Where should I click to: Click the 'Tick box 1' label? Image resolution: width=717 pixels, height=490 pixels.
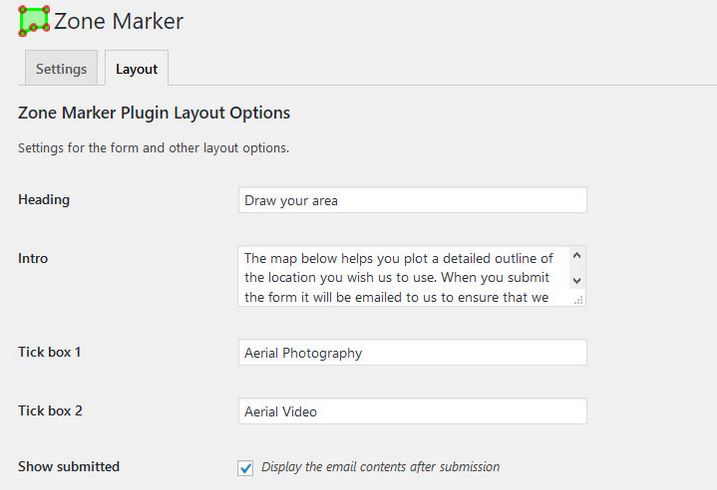[49, 352]
